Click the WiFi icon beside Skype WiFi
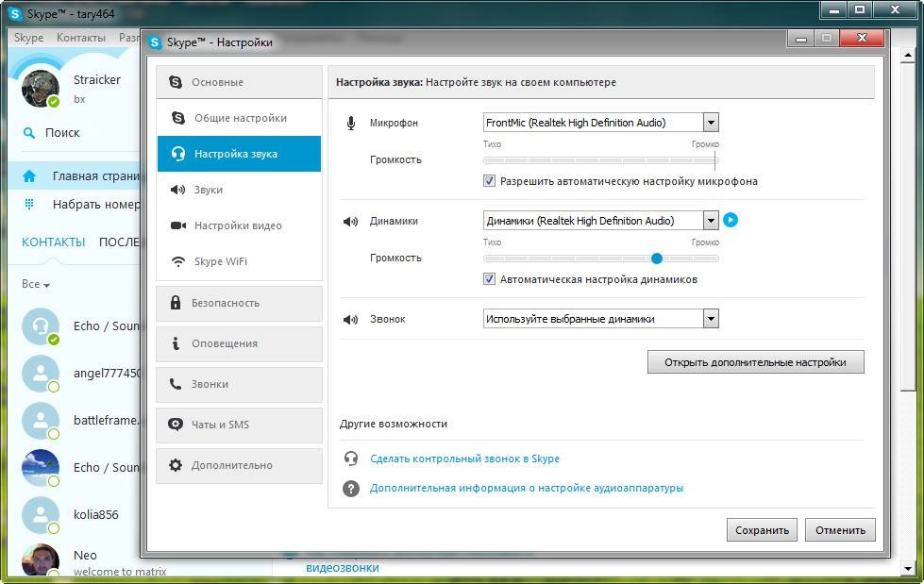 tap(178, 261)
